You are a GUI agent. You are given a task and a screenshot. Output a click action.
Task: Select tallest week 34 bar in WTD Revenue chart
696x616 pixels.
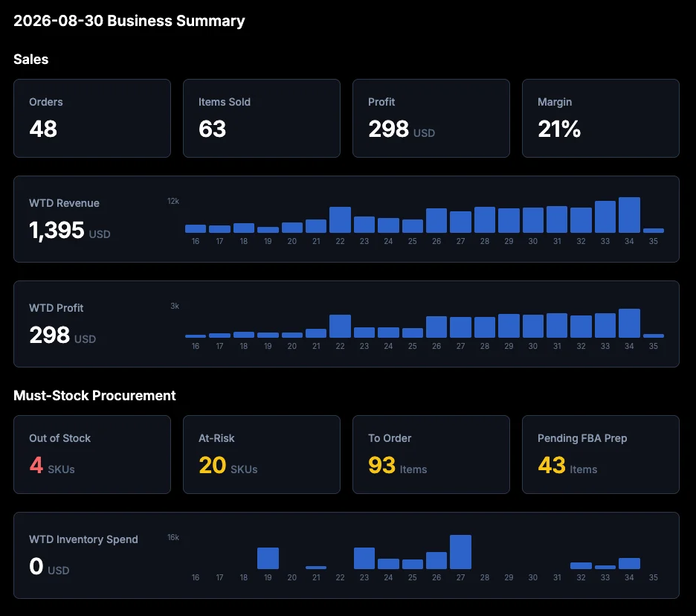[629, 215]
